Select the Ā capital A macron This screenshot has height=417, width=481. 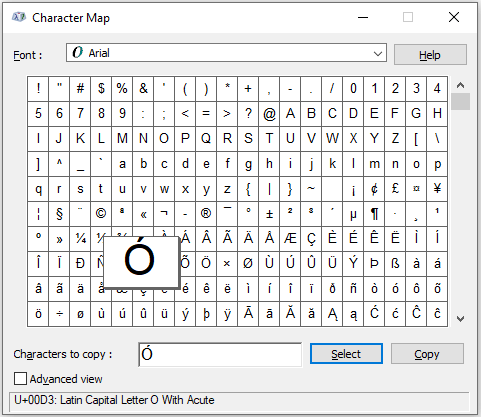coord(248,314)
